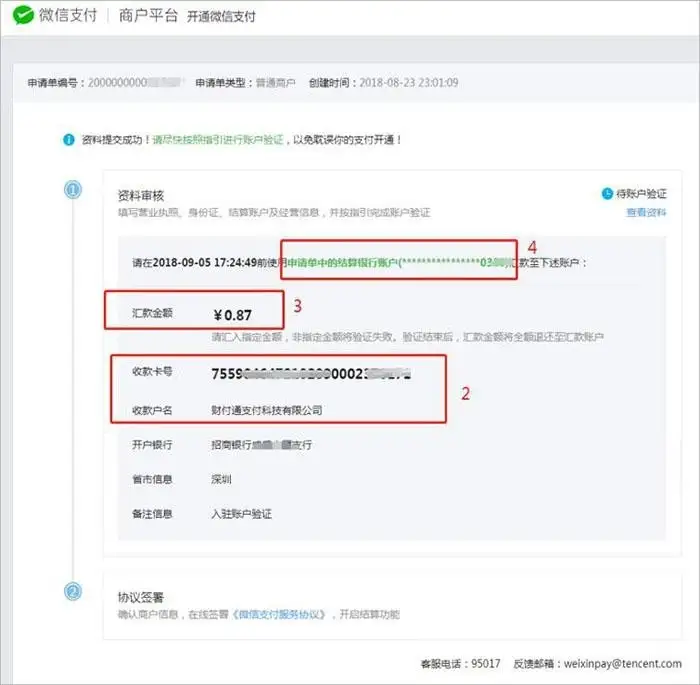This screenshot has height=685, width=700.
Task: Click the clock icon beside 待账户验证
Action: click(607, 194)
